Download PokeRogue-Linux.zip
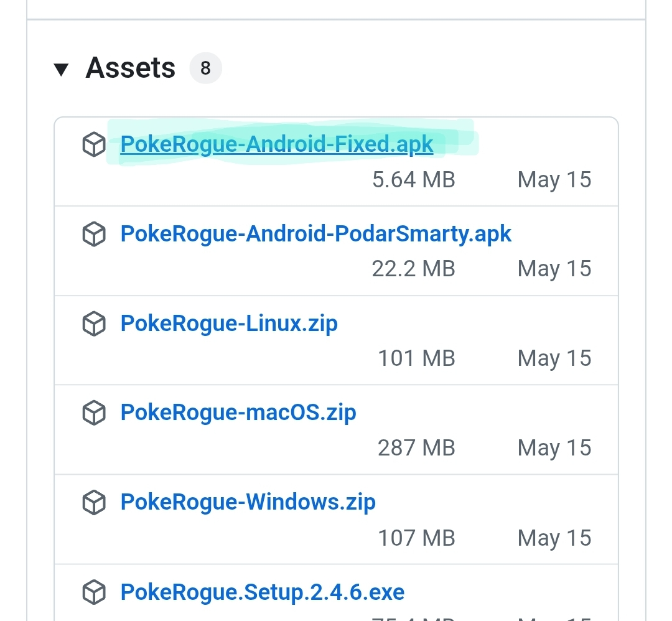Image resolution: width=672 pixels, height=621 pixels. click(x=229, y=324)
